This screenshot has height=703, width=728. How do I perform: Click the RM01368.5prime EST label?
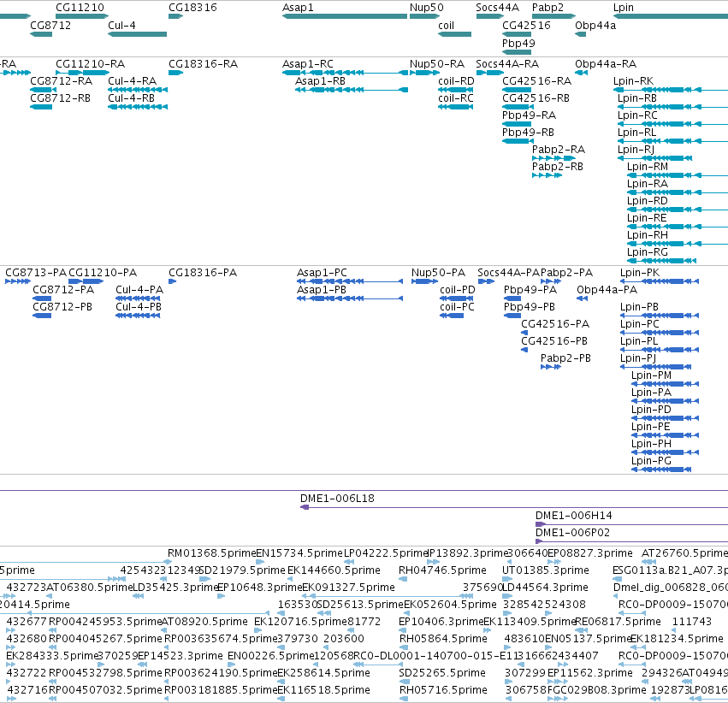pos(211,553)
